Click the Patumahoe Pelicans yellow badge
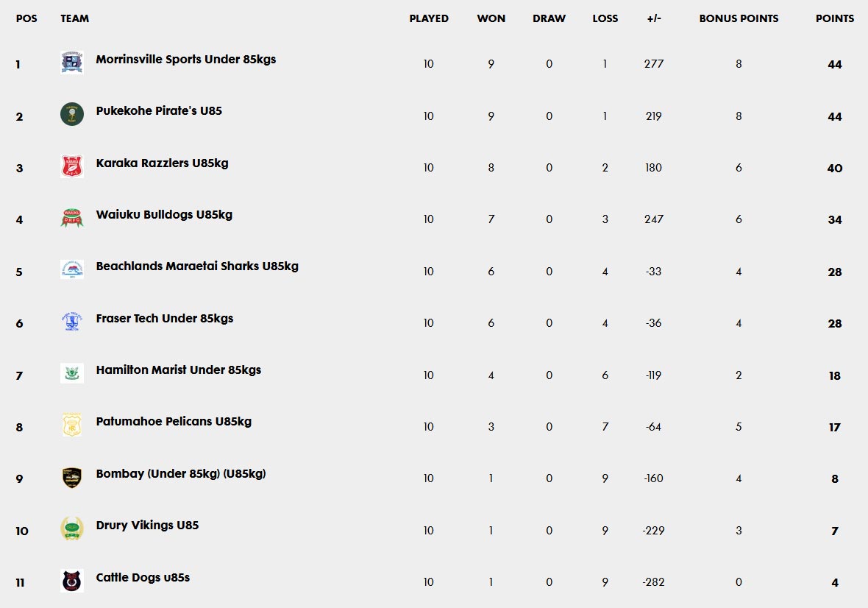Screen dimensions: 868x608 tap(72, 425)
